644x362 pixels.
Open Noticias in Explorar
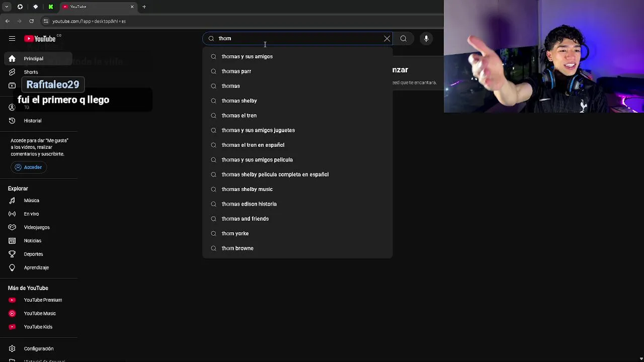pyautogui.click(x=38, y=241)
